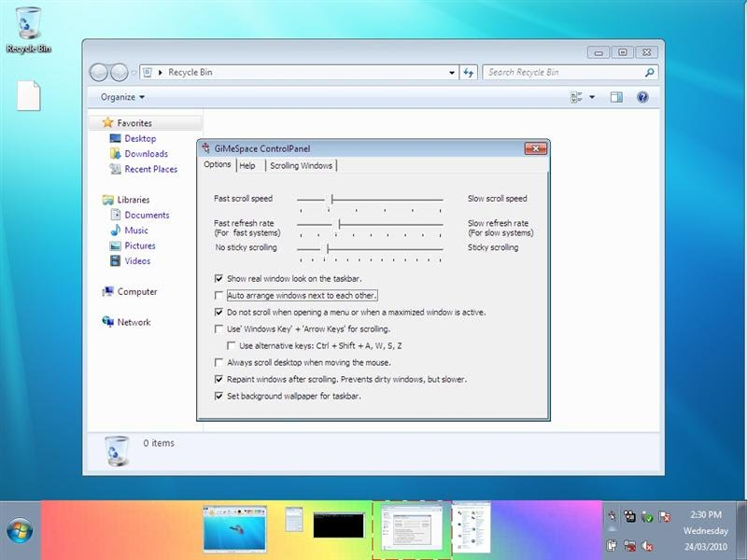This screenshot has height=560, width=747.
Task: Toggle the preview pane icon in Explorer toolbar
Action: (x=616, y=97)
